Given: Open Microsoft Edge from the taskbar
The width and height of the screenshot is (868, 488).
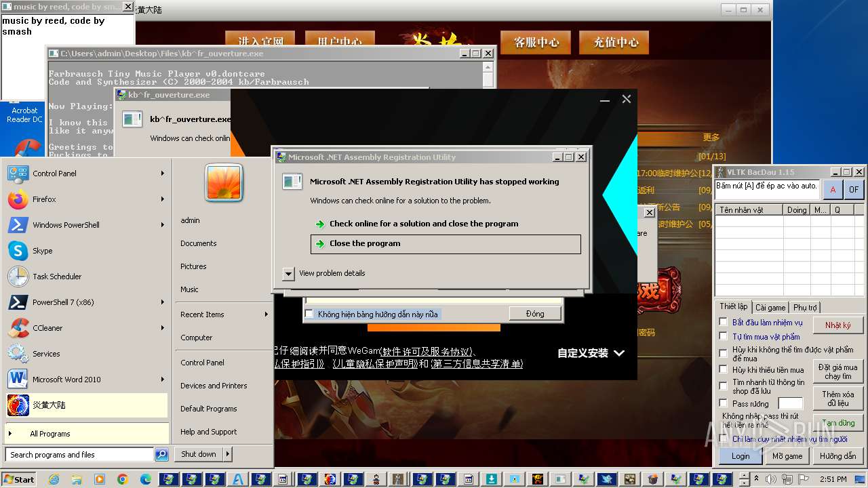Looking at the screenshot, I should click(146, 479).
